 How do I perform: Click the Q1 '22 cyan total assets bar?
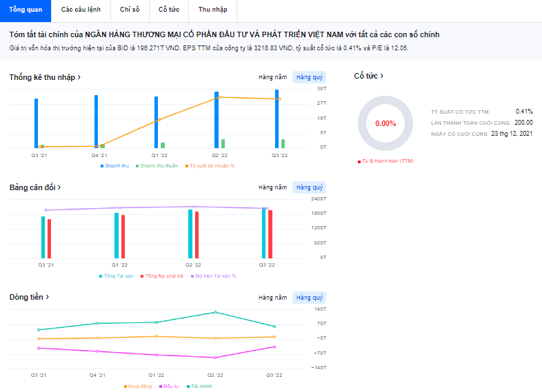point(117,236)
